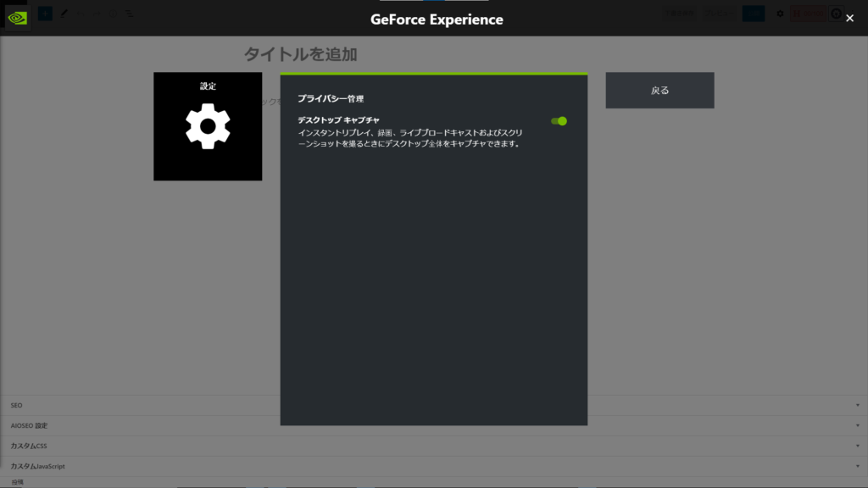The image size is (868, 488).
Task: Select the pencil tools icon in the editor
Action: pyautogui.click(x=64, y=14)
